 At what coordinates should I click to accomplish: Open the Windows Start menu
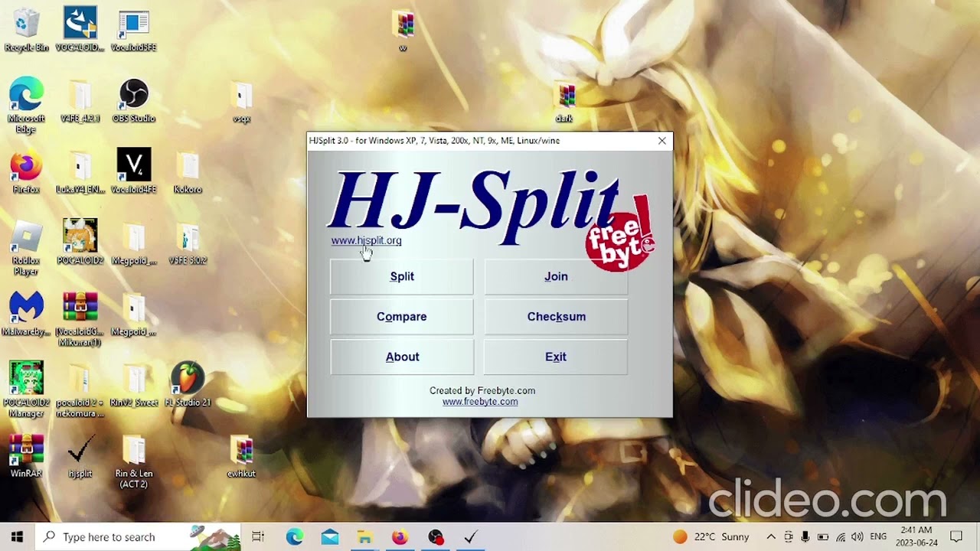click(x=17, y=537)
